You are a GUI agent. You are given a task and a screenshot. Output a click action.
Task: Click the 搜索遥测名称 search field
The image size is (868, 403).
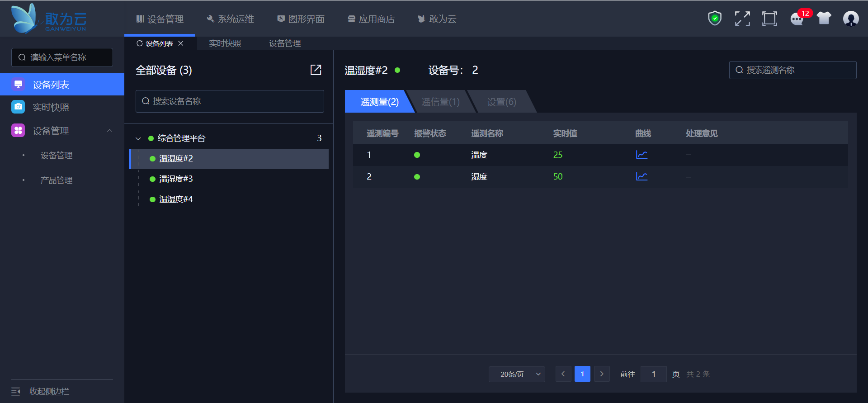(793, 70)
